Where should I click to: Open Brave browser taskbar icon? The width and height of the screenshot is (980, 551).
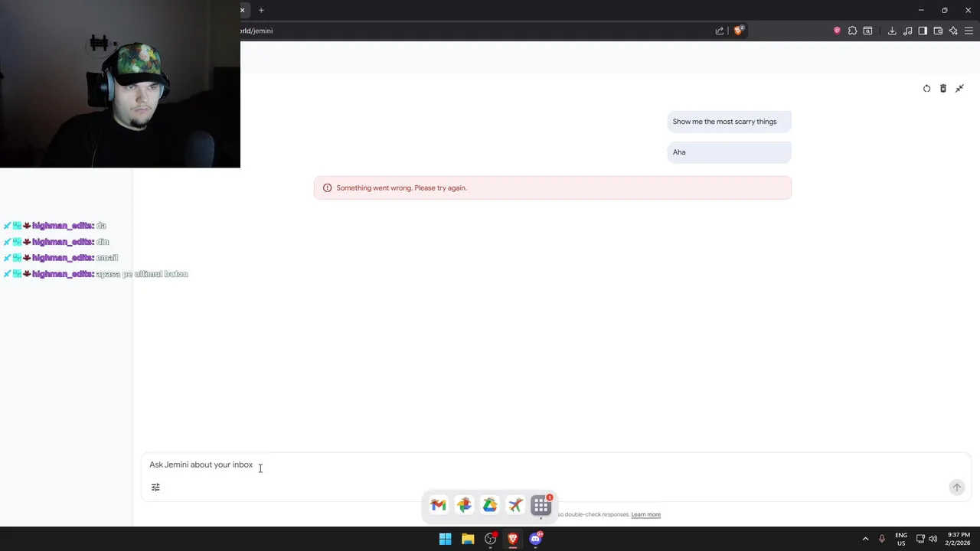coord(513,539)
